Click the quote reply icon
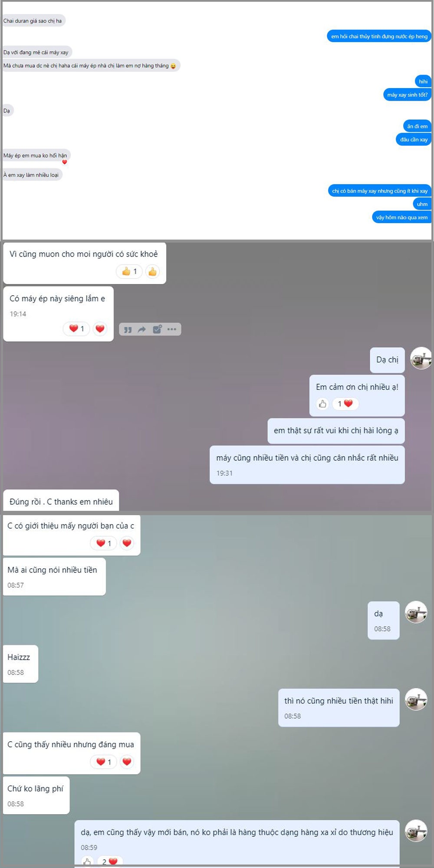The height and width of the screenshot is (868, 434). pyautogui.click(x=128, y=329)
